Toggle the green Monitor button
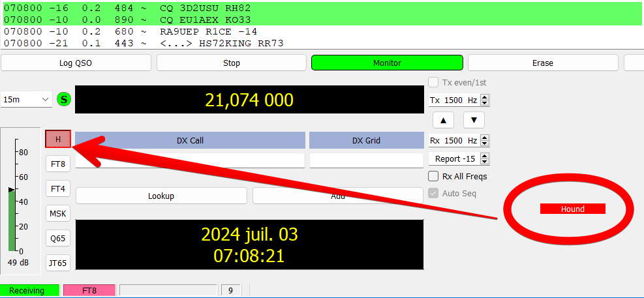Screen dimensions: 644x298 387,63
